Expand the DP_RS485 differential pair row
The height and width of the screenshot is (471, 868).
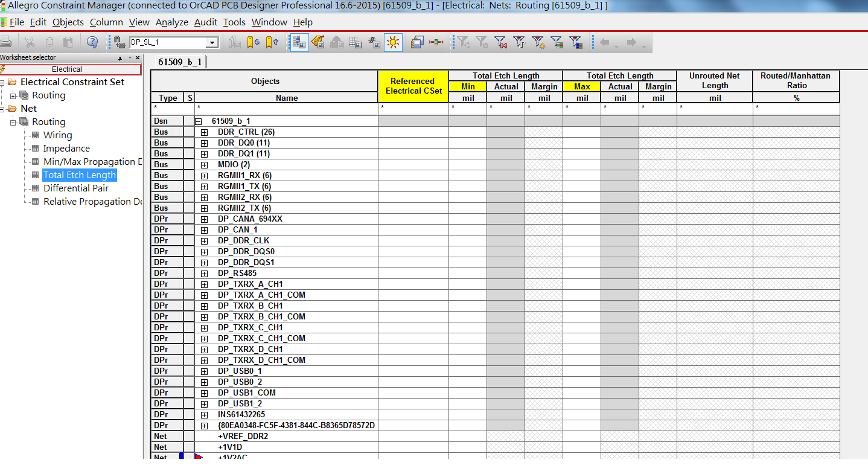point(204,274)
